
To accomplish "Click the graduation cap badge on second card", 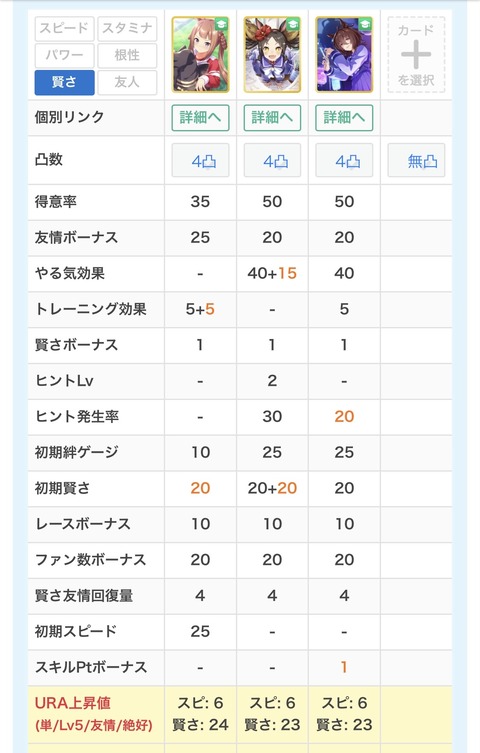I will coord(293,24).
